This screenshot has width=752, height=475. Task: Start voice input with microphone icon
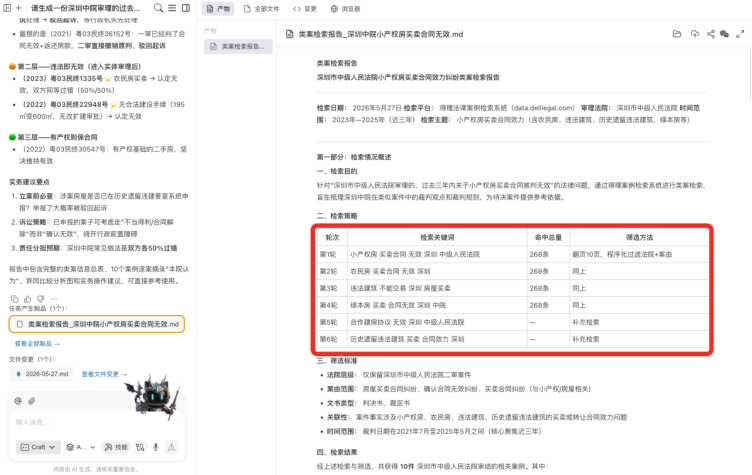(x=156, y=447)
